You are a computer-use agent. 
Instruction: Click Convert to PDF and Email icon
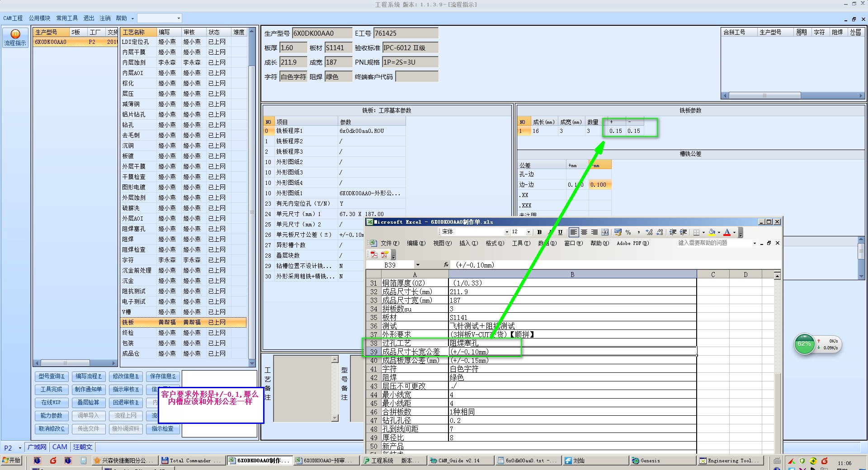coord(384,255)
